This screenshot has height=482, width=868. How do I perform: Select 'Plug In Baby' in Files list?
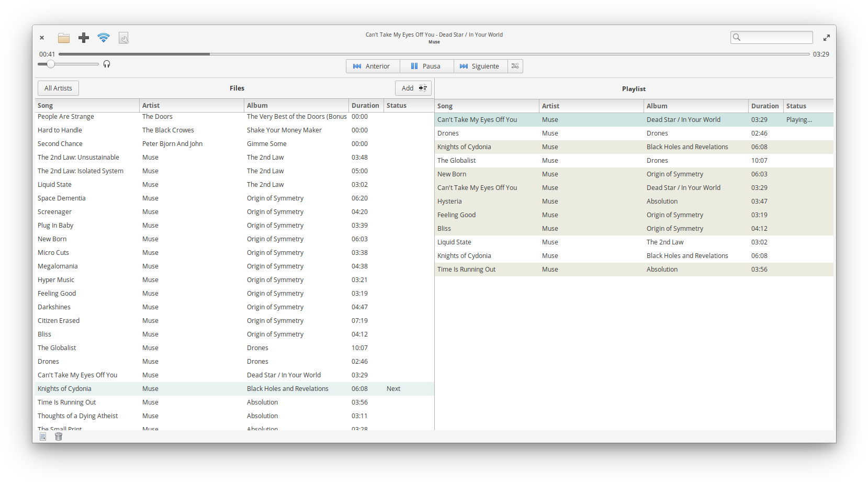click(x=234, y=226)
